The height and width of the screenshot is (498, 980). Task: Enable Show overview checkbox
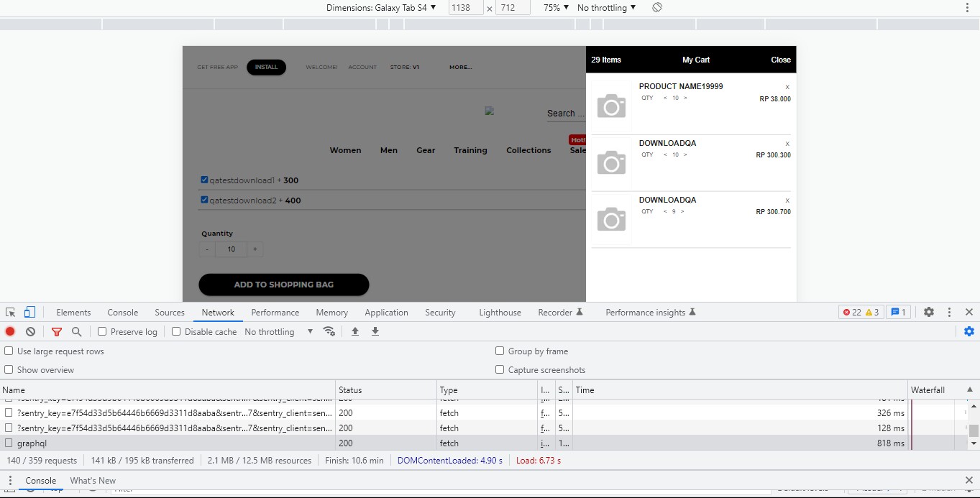[x=9, y=369]
